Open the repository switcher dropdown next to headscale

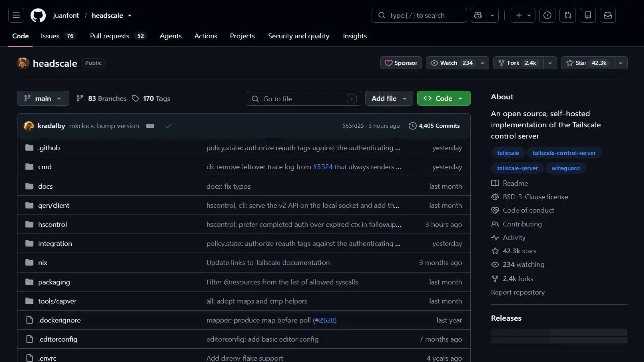(x=129, y=15)
